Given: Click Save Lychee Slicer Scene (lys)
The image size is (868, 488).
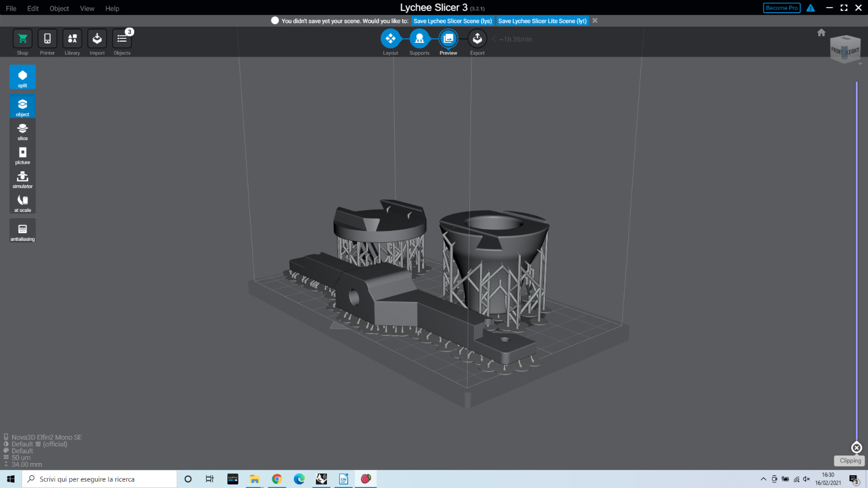Looking at the screenshot, I should click(x=453, y=21).
